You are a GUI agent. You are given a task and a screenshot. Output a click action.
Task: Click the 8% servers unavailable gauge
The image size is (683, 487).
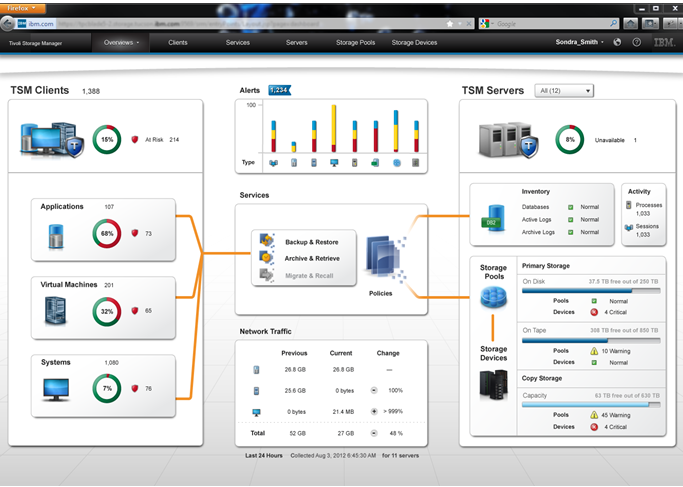tap(570, 139)
